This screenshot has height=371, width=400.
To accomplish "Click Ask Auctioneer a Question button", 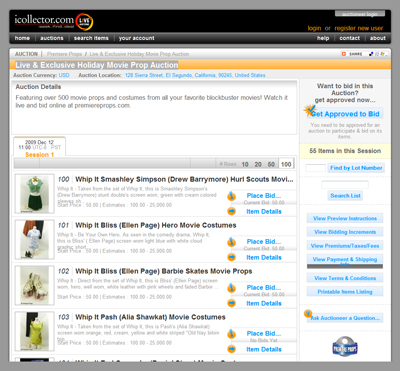I will click(x=345, y=318).
